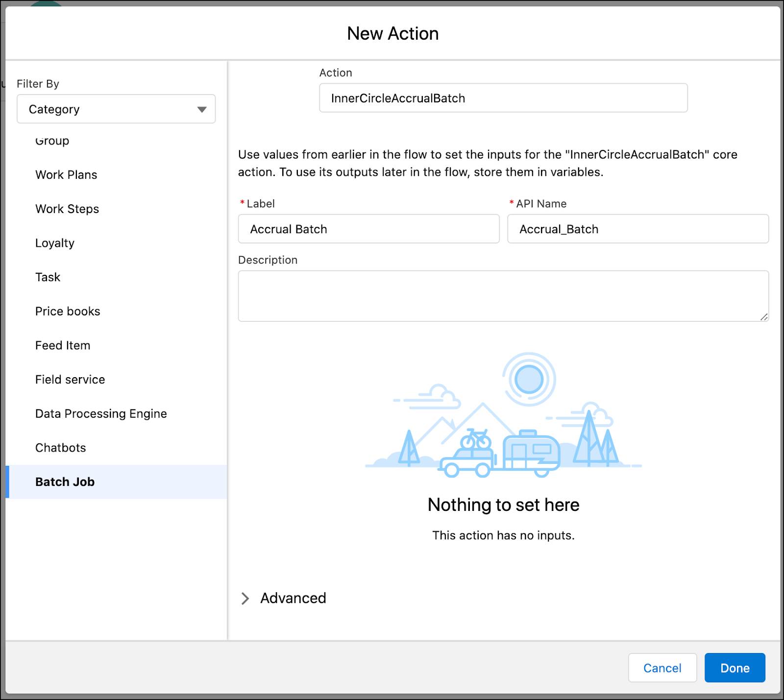Image resolution: width=784 pixels, height=700 pixels.
Task: Open the Price books category
Action: click(116, 312)
